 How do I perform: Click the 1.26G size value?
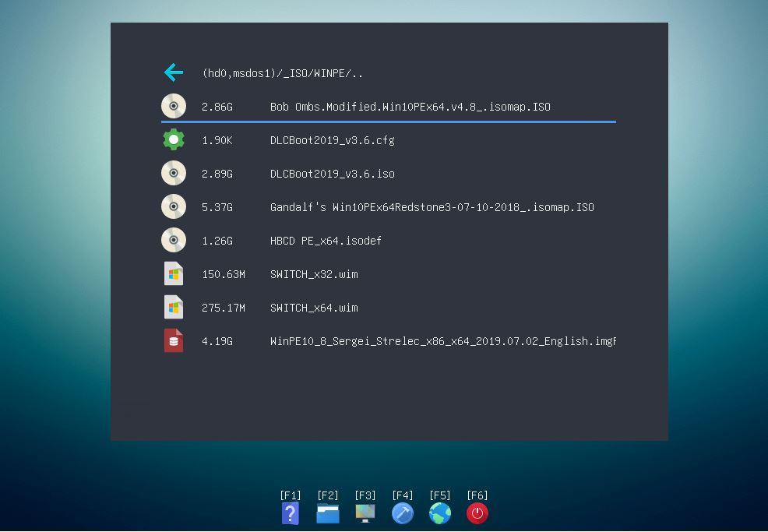[x=217, y=241]
